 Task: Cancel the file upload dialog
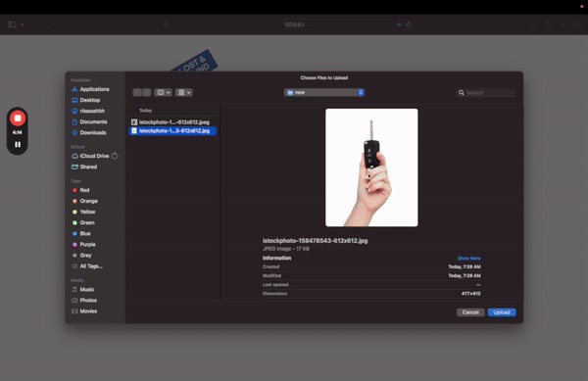[x=470, y=312]
